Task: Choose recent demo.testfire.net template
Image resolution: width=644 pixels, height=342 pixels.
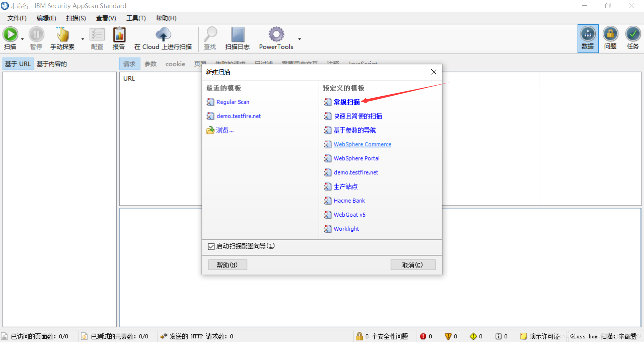Action: pos(238,116)
